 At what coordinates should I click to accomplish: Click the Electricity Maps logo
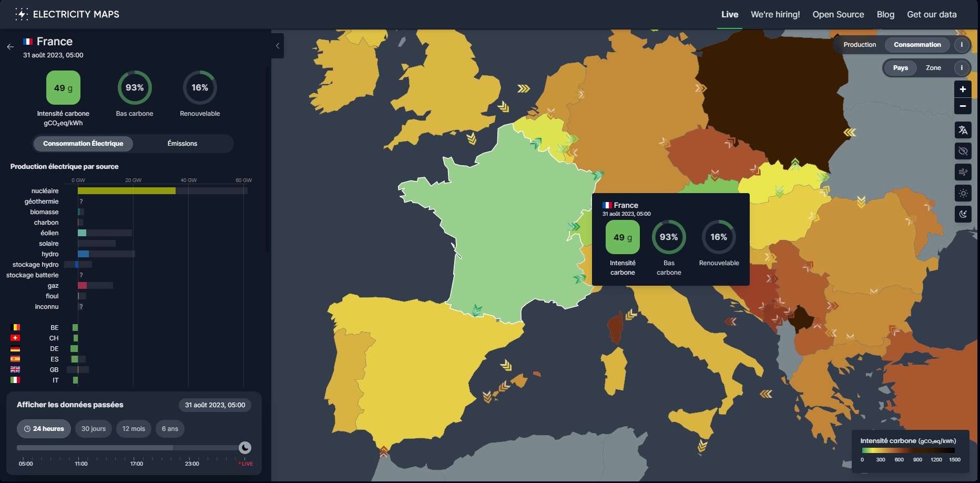pos(67,14)
